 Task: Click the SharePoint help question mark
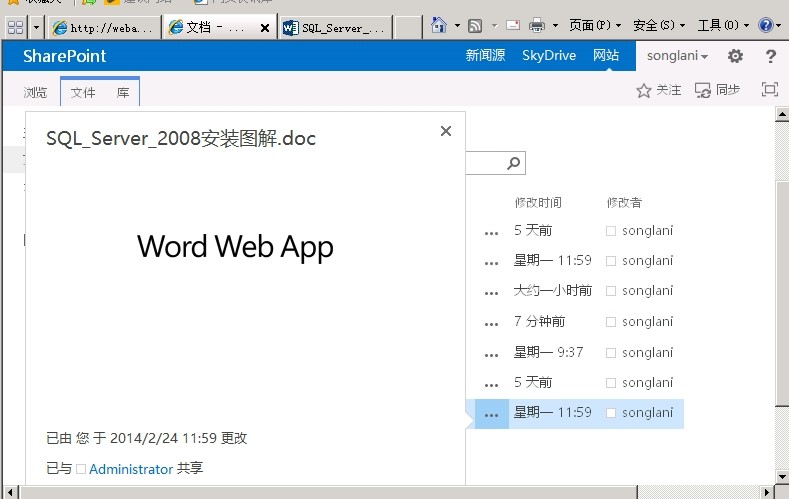pos(770,56)
